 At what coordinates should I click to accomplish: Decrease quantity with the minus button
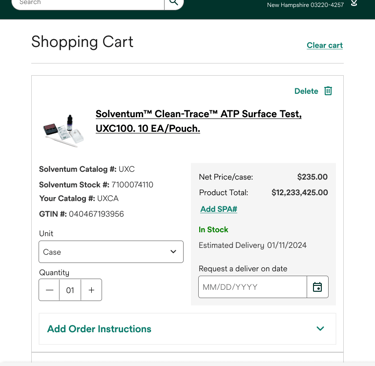click(49, 290)
